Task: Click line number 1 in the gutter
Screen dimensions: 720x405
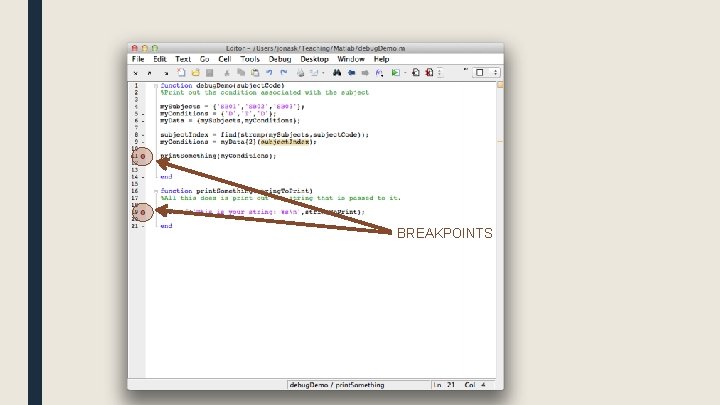Action: pyautogui.click(x=136, y=86)
